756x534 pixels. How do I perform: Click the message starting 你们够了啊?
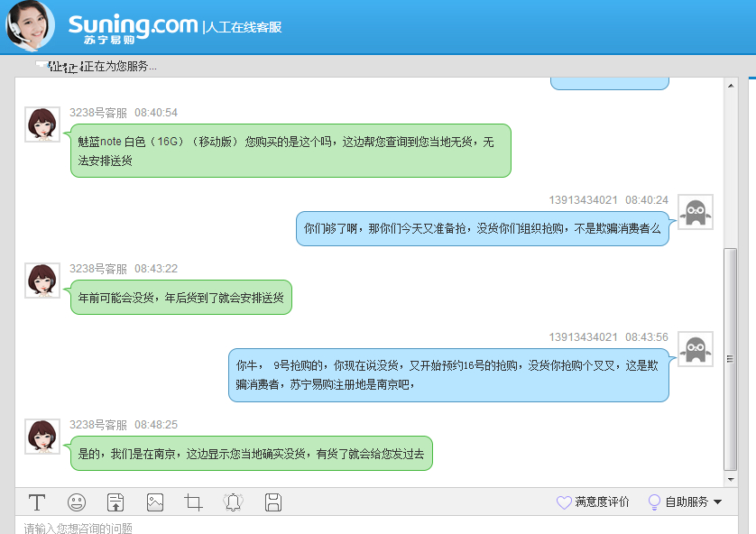[482, 228]
